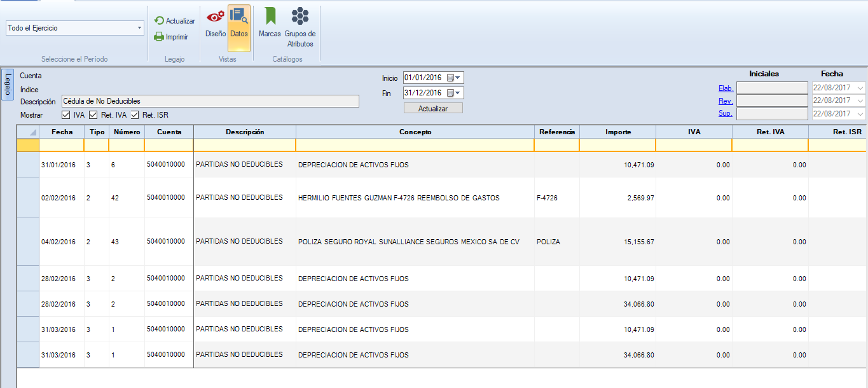This screenshot has width=868, height=388.
Task: Switch to Diseño view
Action: 216,24
